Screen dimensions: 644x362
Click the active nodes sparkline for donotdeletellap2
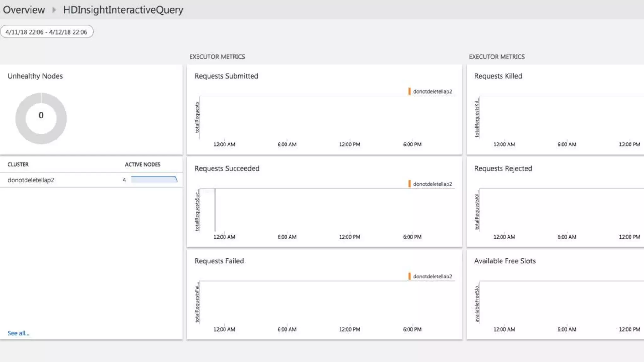coord(154,179)
